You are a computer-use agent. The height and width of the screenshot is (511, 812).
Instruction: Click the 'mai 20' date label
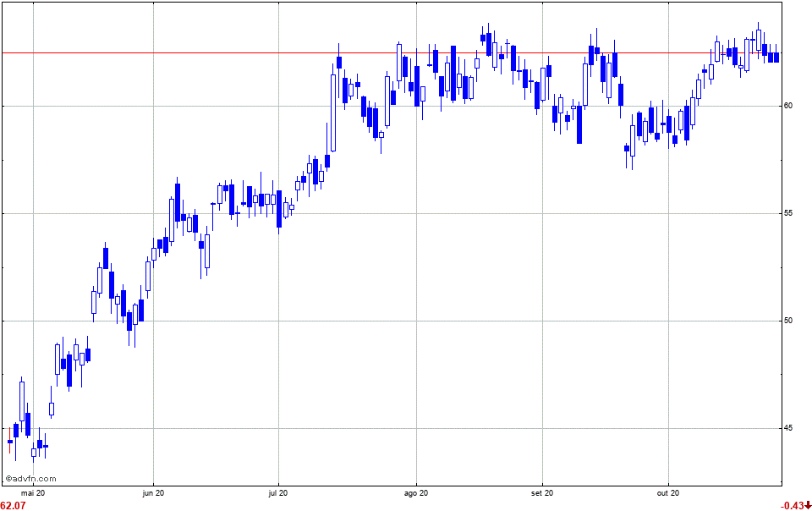click(x=33, y=493)
